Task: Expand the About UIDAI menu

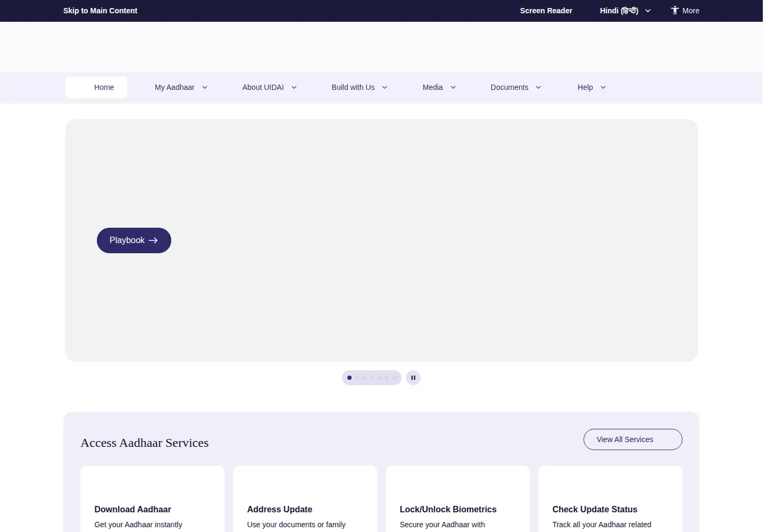Action: coord(269,87)
